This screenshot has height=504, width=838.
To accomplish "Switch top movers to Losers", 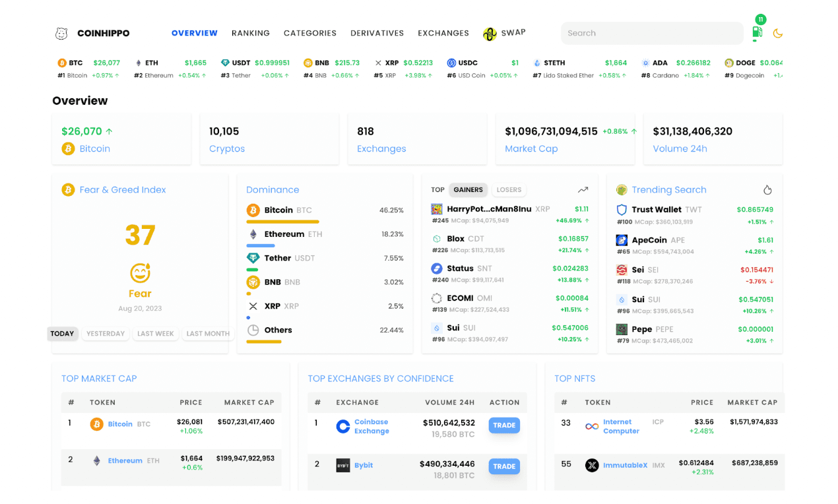I will click(509, 190).
